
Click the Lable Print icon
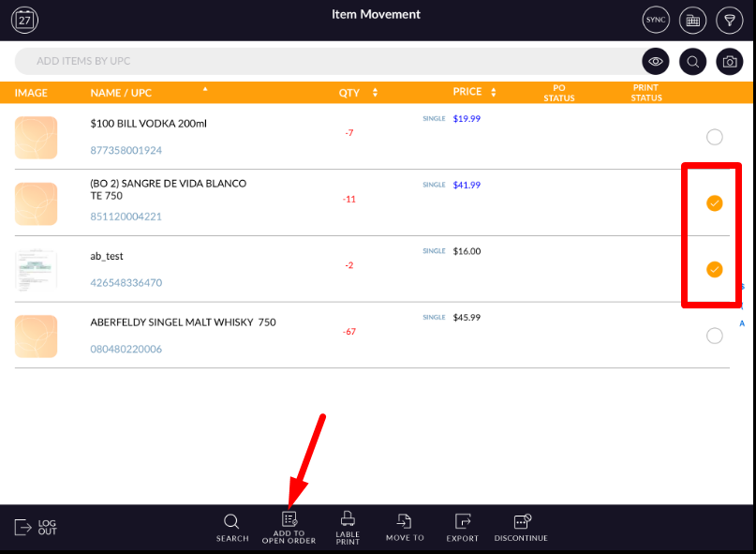(348, 527)
